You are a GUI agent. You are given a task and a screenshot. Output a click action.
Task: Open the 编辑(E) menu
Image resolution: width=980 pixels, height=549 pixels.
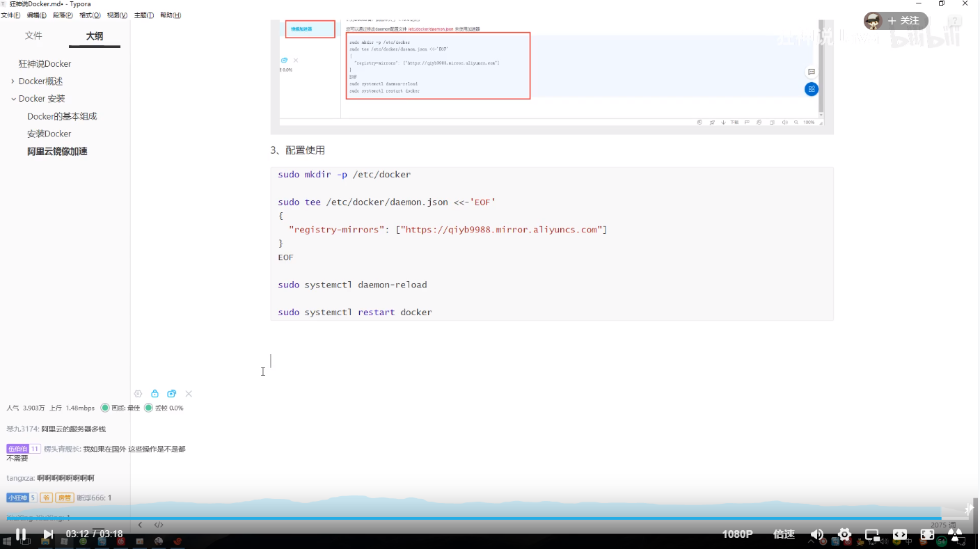pos(37,15)
